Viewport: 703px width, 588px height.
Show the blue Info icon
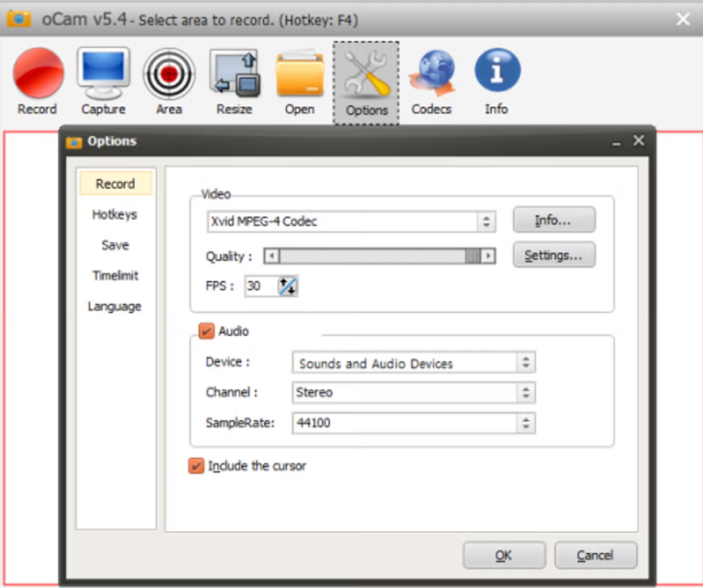click(497, 70)
